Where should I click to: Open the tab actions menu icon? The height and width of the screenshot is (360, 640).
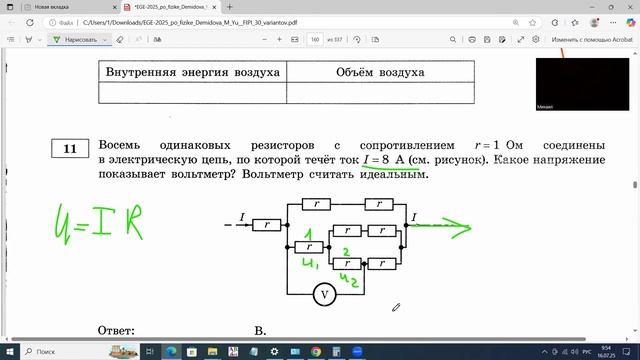tap(10, 7)
